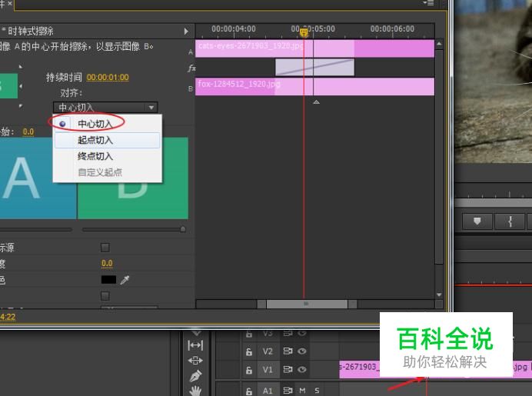Click the duration value 00:00:01:00
Viewport: 532px width, 396px height.
[x=108, y=78]
